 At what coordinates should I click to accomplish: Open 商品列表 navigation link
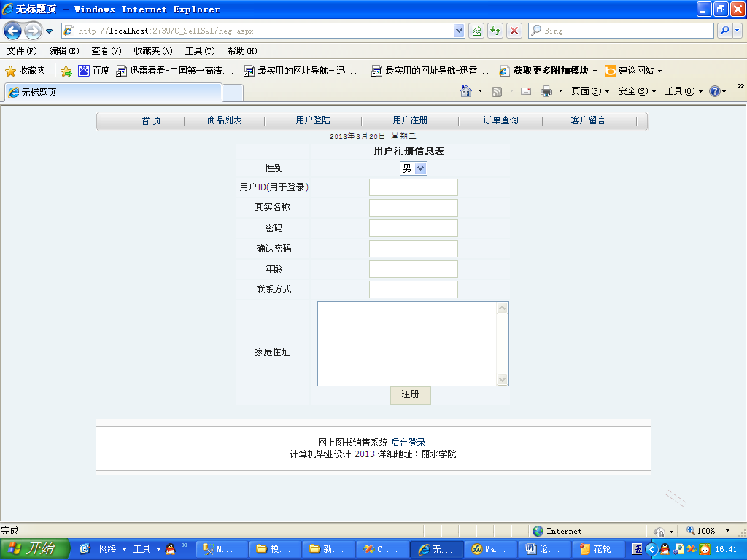coord(225,120)
